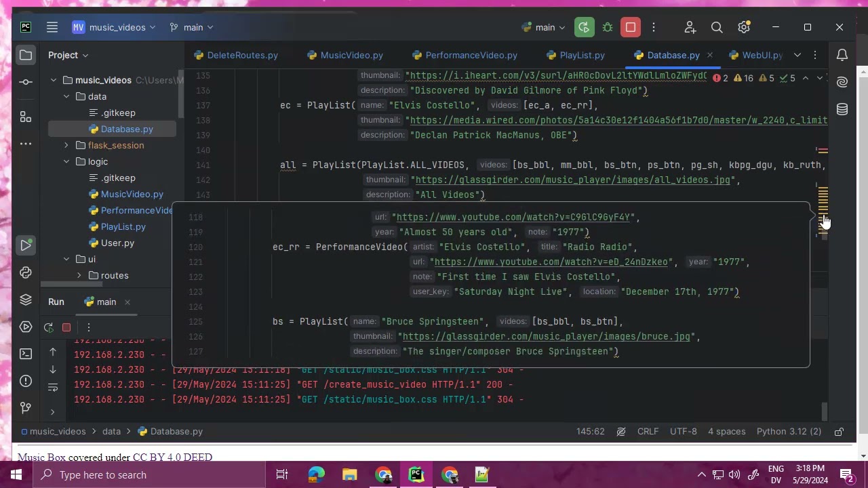Viewport: 868px width, 488px height.
Task: Open Python Packages layers icon
Action: 26,300
